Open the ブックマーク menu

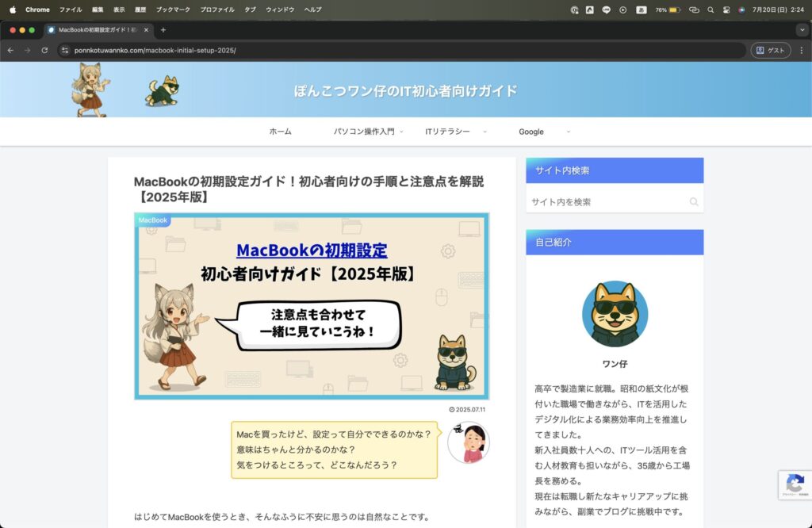pos(173,10)
